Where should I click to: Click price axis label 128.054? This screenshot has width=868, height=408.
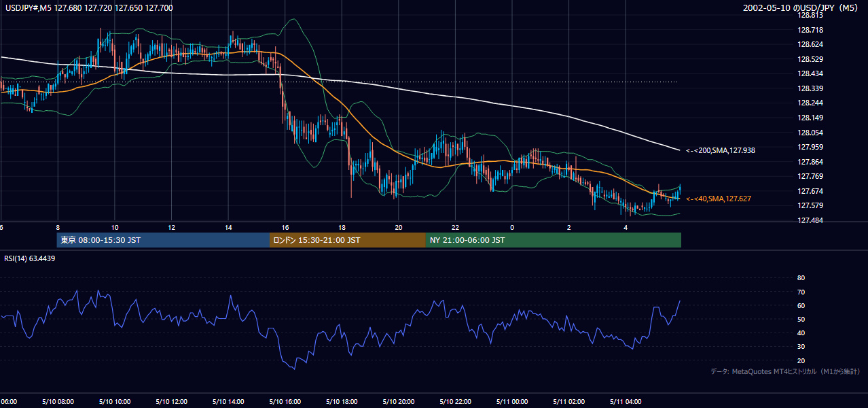[x=810, y=133]
